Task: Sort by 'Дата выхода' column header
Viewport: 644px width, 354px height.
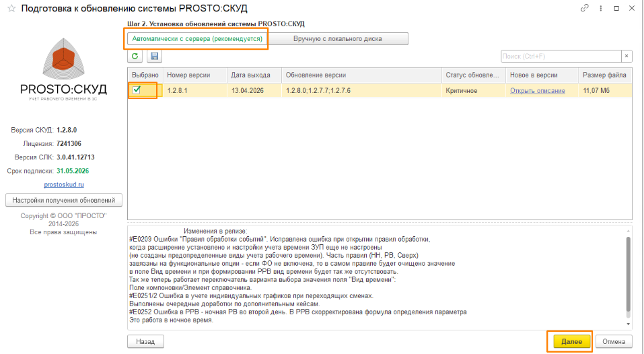Action: (254, 75)
